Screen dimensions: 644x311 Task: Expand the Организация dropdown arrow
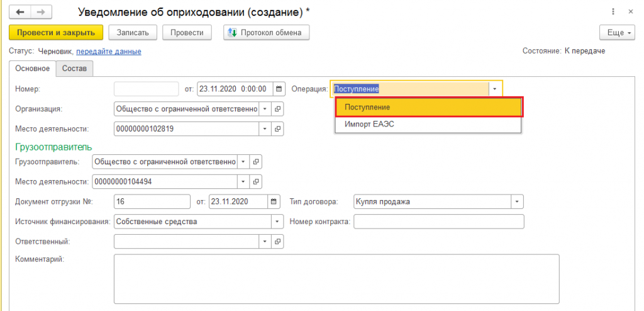(265, 109)
